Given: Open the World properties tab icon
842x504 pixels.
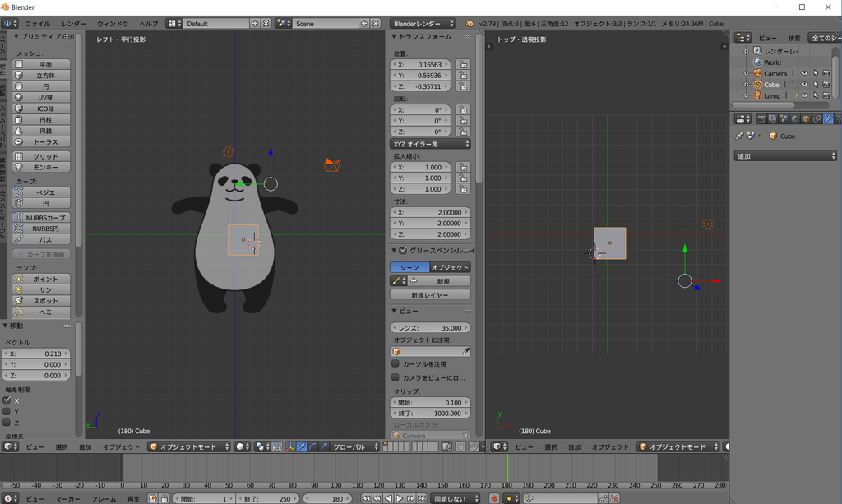Looking at the screenshot, I should click(x=795, y=119).
